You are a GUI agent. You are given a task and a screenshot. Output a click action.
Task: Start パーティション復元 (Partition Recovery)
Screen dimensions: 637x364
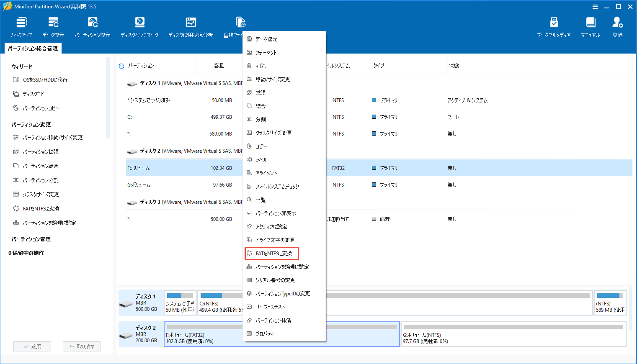(x=92, y=26)
